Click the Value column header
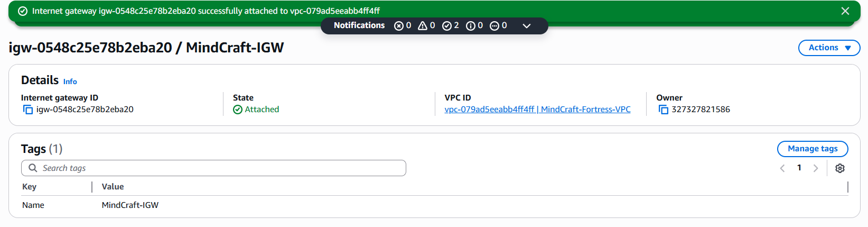Image resolution: width=868 pixels, height=227 pixels. tap(113, 187)
